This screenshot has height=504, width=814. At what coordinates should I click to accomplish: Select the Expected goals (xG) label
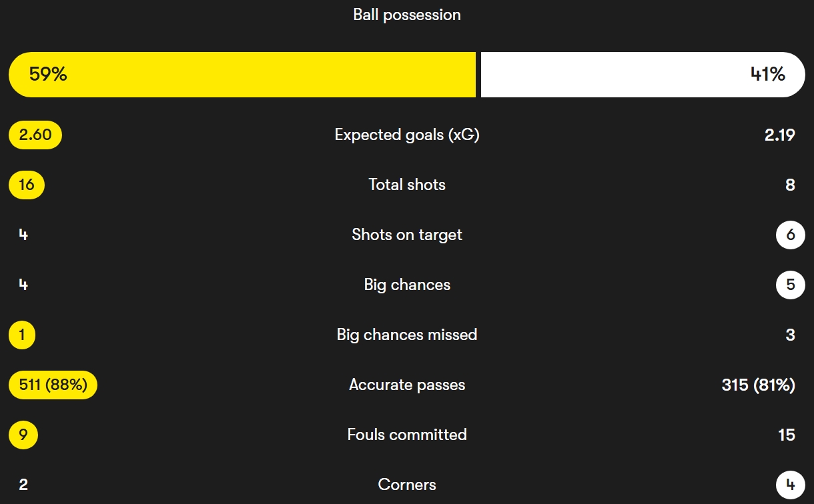click(x=407, y=135)
